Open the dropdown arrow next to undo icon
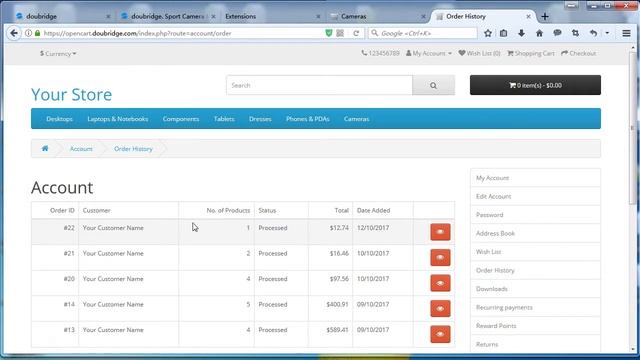640x360 pixels. 607,33
